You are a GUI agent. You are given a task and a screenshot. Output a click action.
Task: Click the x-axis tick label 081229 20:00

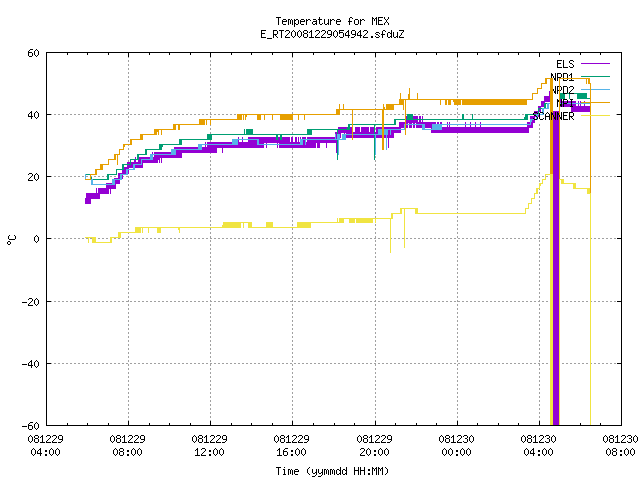coord(374,446)
